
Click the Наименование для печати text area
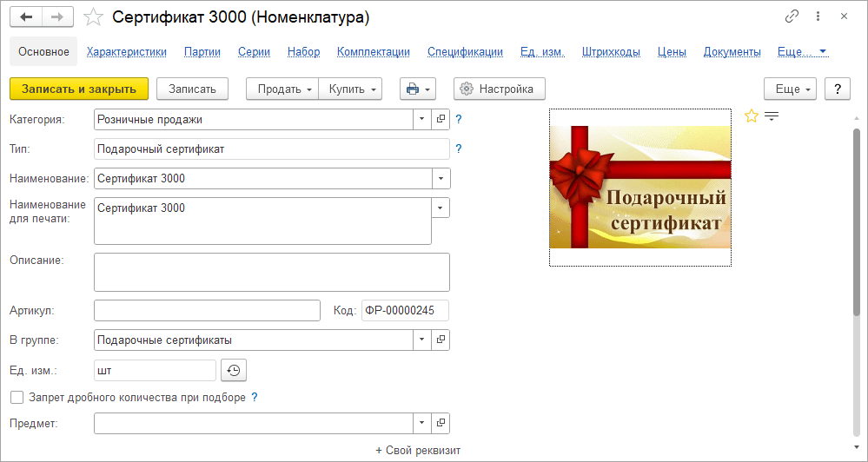[x=263, y=221]
